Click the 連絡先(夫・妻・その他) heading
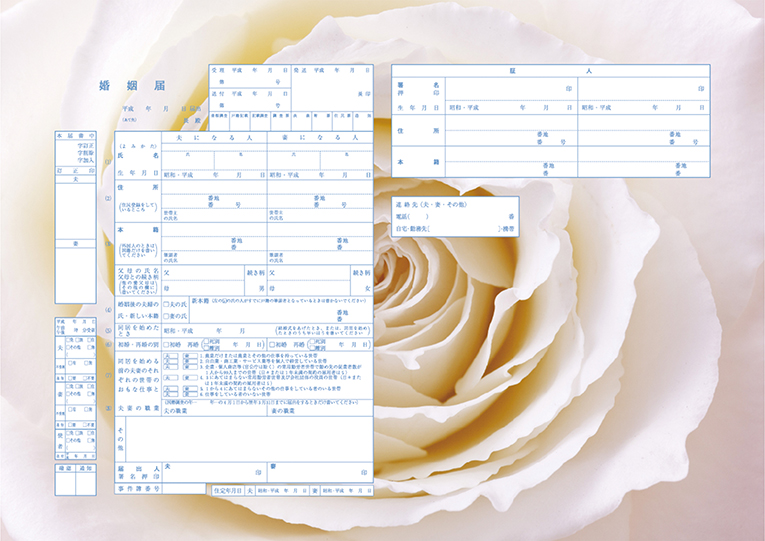The image size is (765, 541). click(x=431, y=204)
